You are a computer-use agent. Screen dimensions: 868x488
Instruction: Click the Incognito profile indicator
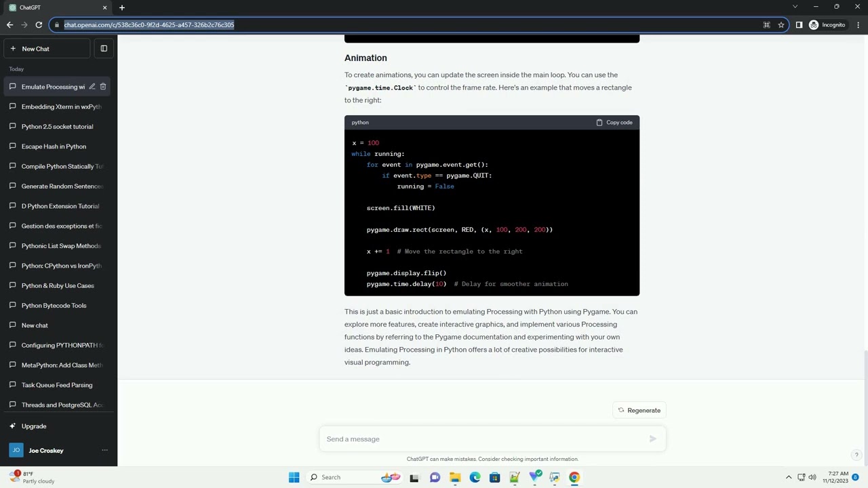point(827,25)
